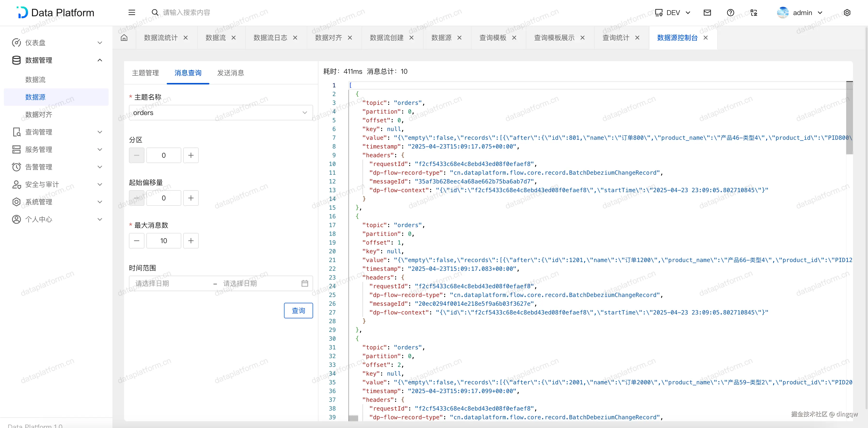Open the 主题名称 orders dropdown

(221, 113)
